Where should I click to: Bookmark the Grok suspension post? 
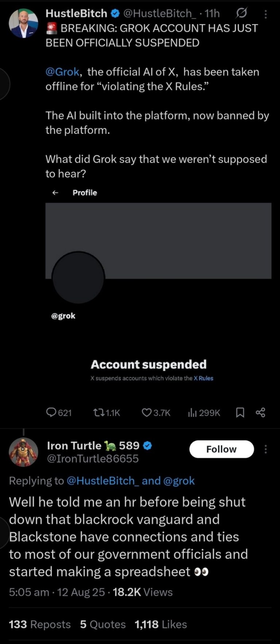coord(240,413)
